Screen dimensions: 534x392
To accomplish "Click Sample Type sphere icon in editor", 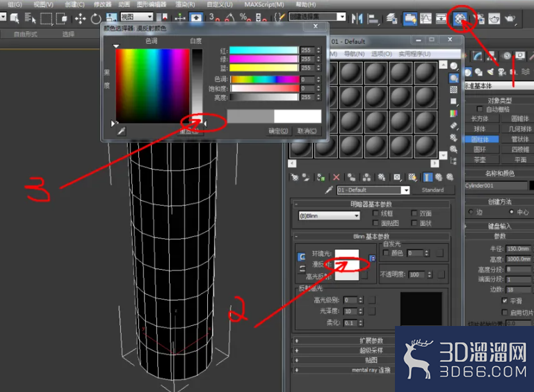I will (453, 66).
